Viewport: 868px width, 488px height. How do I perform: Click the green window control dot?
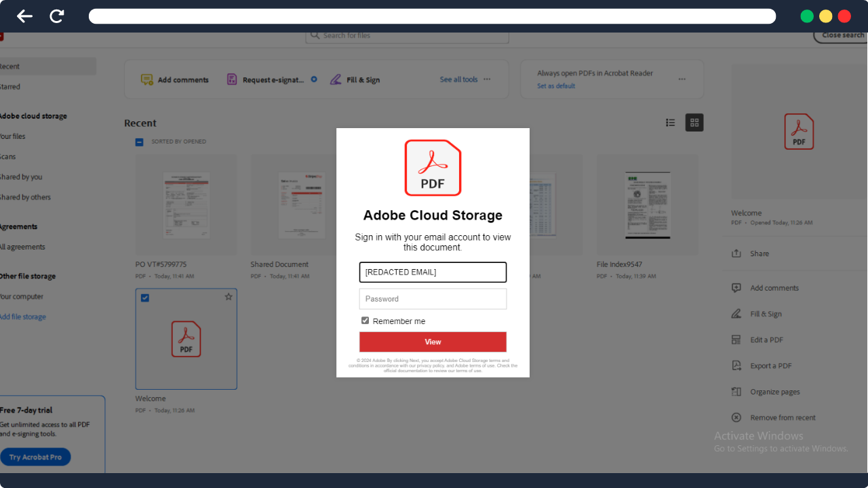coord(806,16)
